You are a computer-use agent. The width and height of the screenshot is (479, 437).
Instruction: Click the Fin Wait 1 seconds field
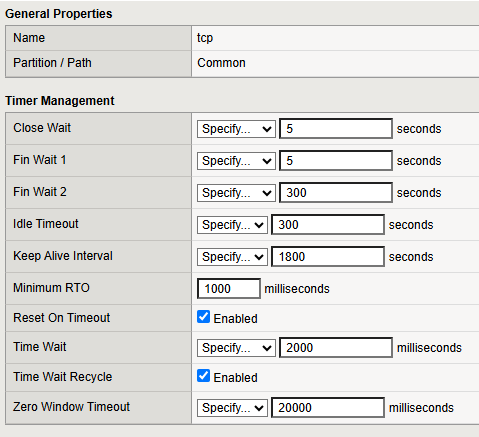[336, 161]
